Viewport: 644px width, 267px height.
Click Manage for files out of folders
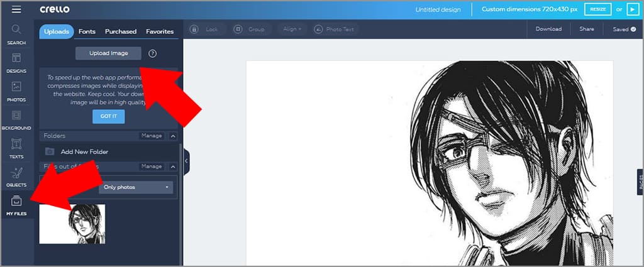coord(152,166)
